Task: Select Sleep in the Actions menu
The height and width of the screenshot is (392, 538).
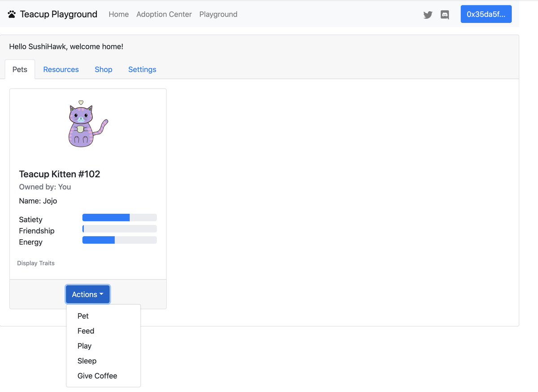Action: 103,361
